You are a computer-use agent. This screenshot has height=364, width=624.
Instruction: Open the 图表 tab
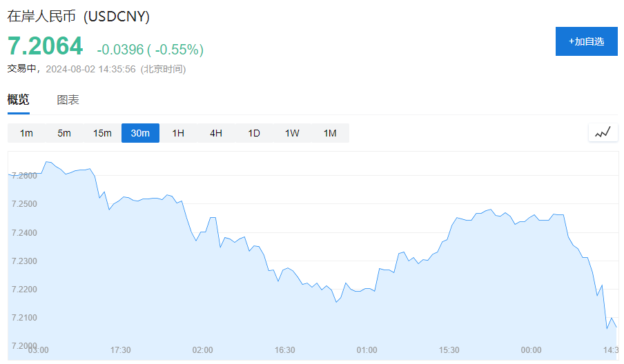[68, 100]
